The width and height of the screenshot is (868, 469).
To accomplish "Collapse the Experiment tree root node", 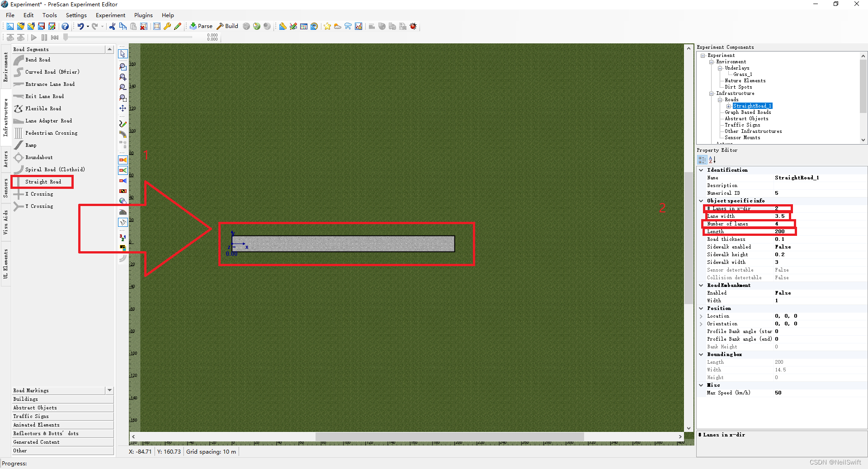I will pyautogui.click(x=703, y=56).
